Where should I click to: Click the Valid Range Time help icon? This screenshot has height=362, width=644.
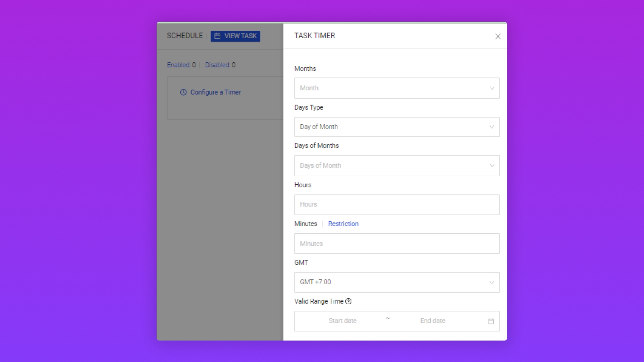348,301
